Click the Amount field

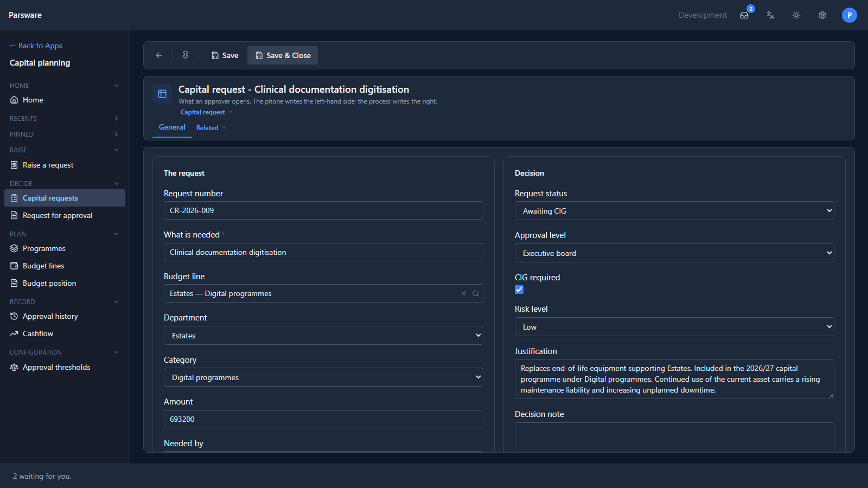pyautogui.click(x=323, y=419)
